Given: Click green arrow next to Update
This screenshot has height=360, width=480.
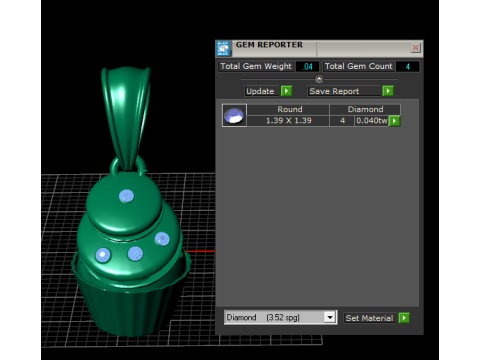Looking at the screenshot, I should pyautogui.click(x=286, y=91).
